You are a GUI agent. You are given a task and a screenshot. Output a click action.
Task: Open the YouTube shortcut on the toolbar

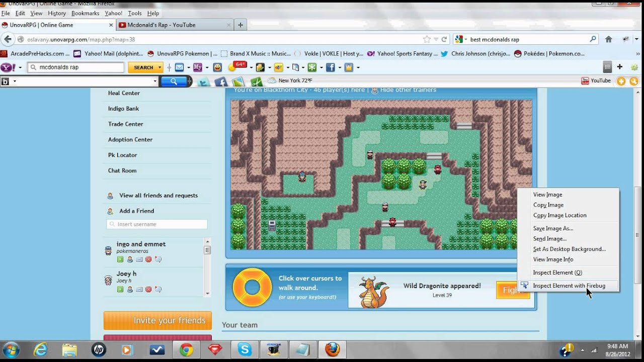pos(596,80)
